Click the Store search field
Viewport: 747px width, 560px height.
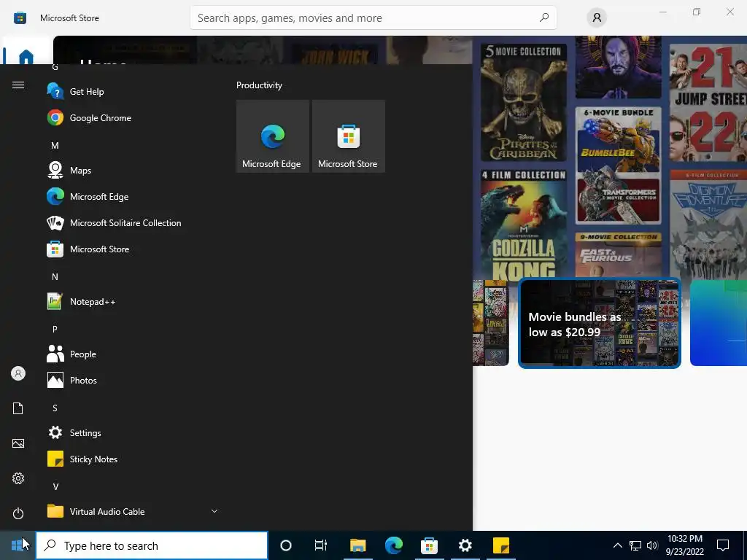click(x=373, y=18)
